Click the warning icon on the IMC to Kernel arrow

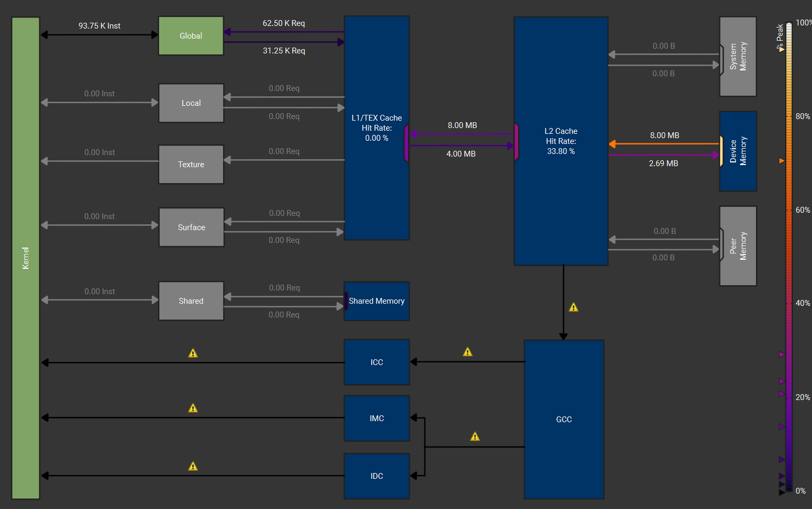coord(193,408)
